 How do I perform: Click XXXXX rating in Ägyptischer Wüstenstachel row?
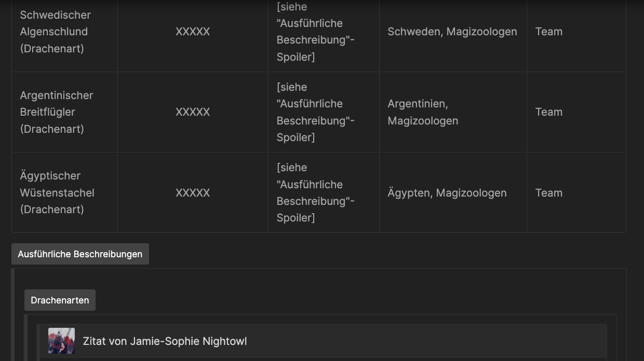pos(193,193)
